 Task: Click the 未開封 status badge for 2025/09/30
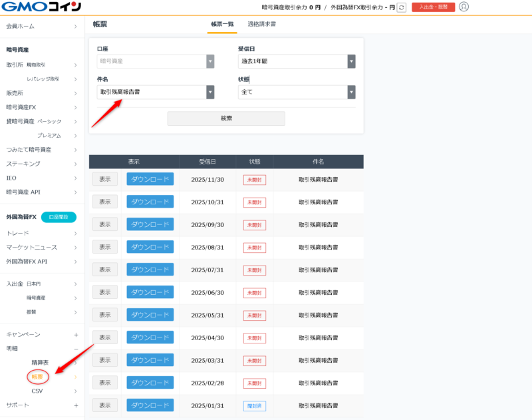(254, 225)
